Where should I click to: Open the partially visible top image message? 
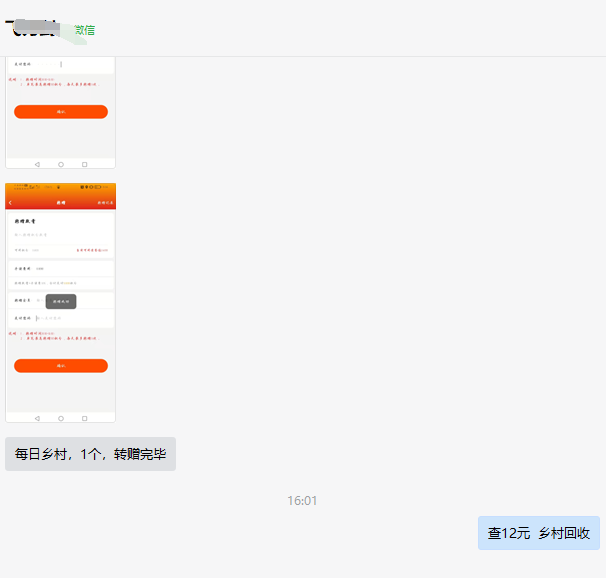[x=60, y=110]
